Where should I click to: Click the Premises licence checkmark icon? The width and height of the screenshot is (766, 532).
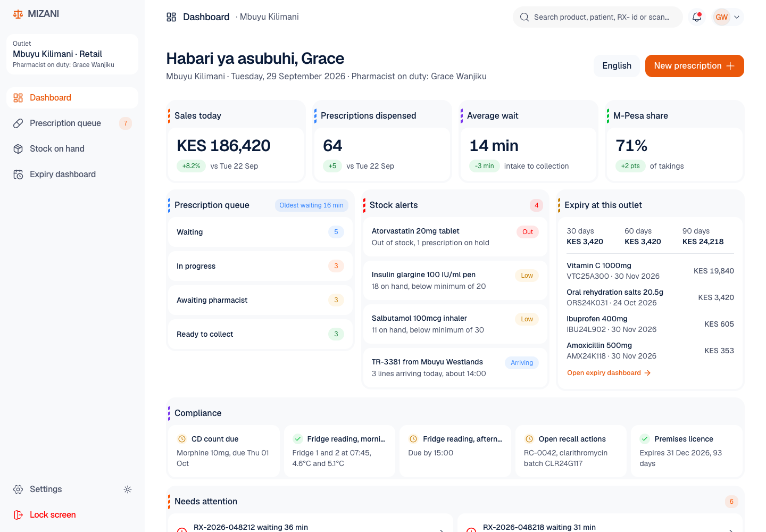coord(645,439)
